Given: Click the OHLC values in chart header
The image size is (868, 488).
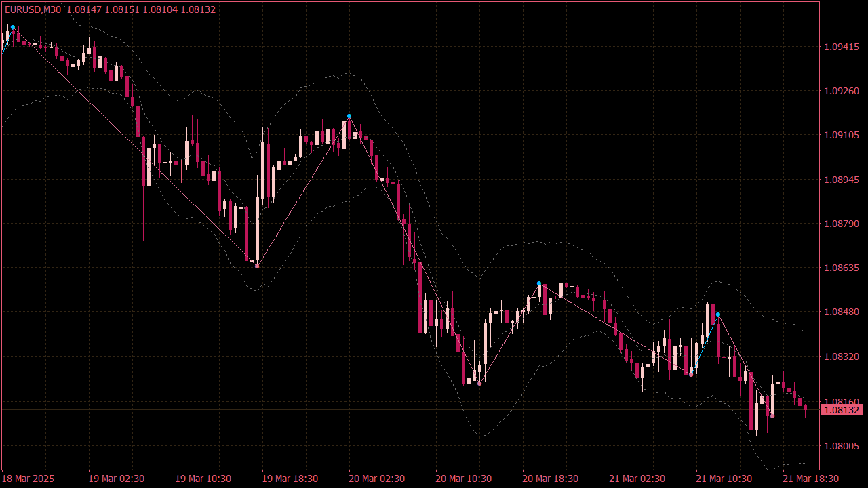Looking at the screenshot, I should coord(142,9).
